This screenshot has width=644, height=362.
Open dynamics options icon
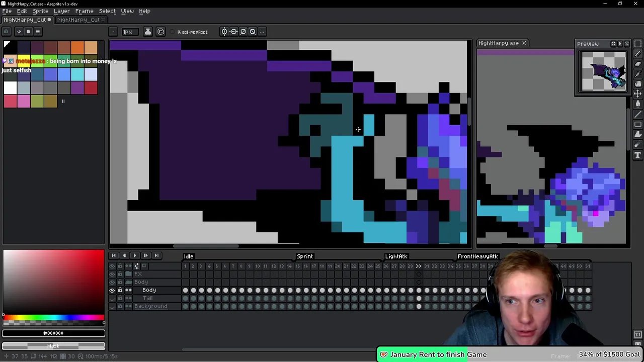(160, 32)
